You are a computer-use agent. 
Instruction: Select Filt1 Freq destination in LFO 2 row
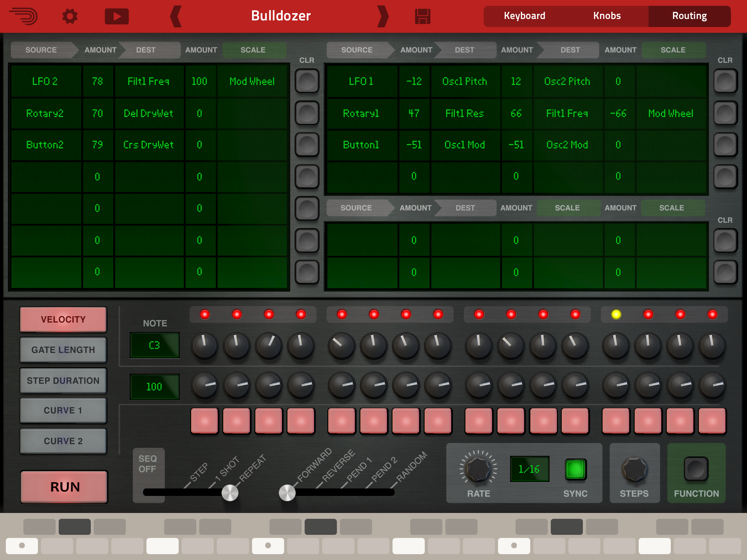(149, 81)
